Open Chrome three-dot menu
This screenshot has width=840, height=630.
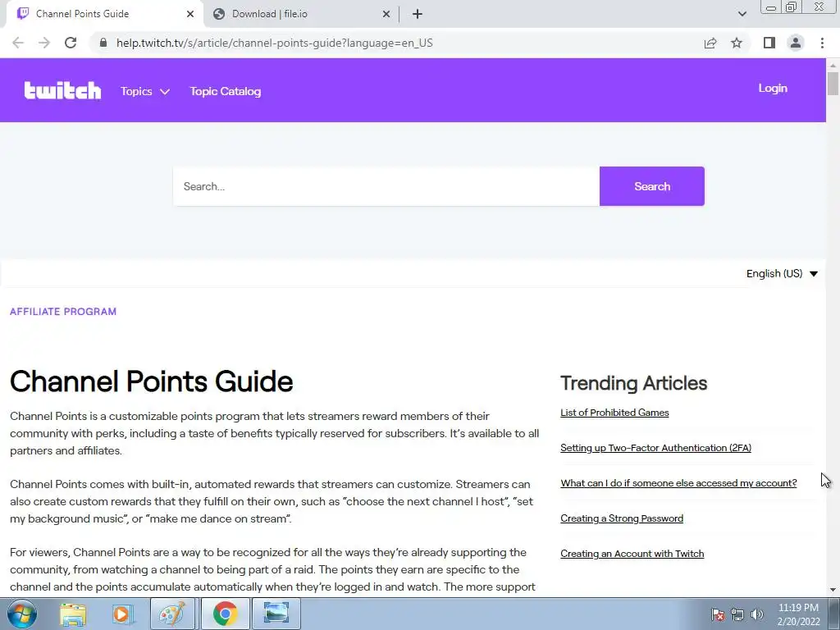(x=822, y=43)
